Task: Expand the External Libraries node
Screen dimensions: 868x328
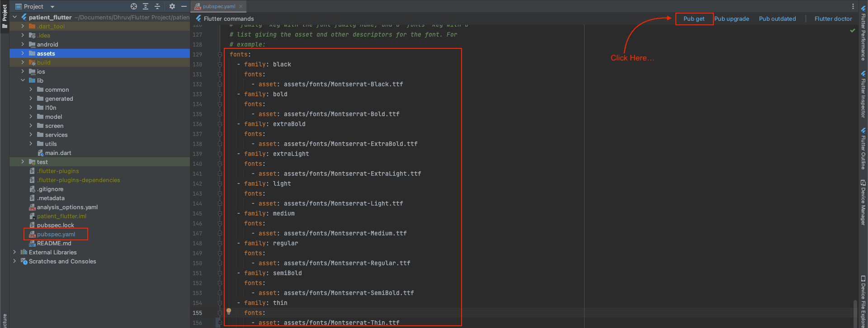Action: pyautogui.click(x=14, y=252)
